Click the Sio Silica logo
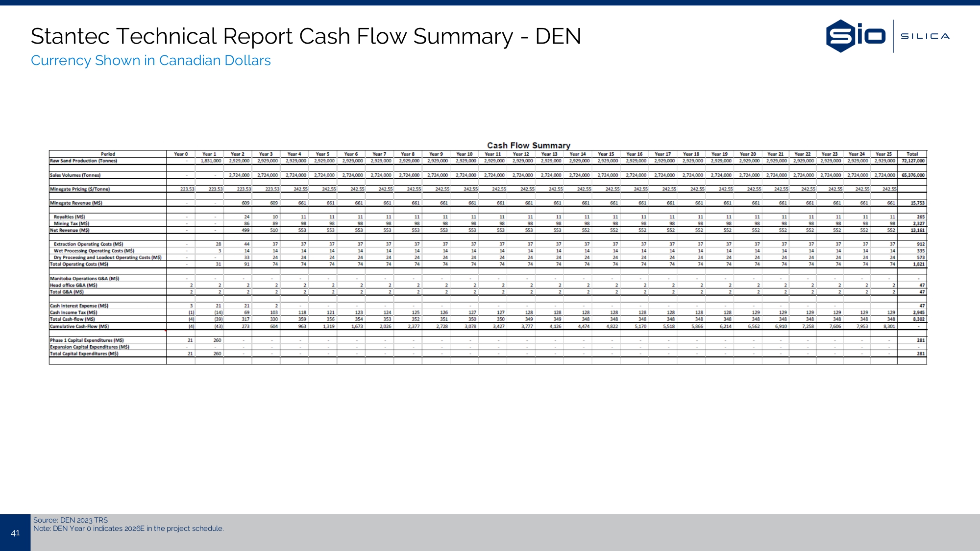This screenshot has width=980, height=551. point(887,36)
